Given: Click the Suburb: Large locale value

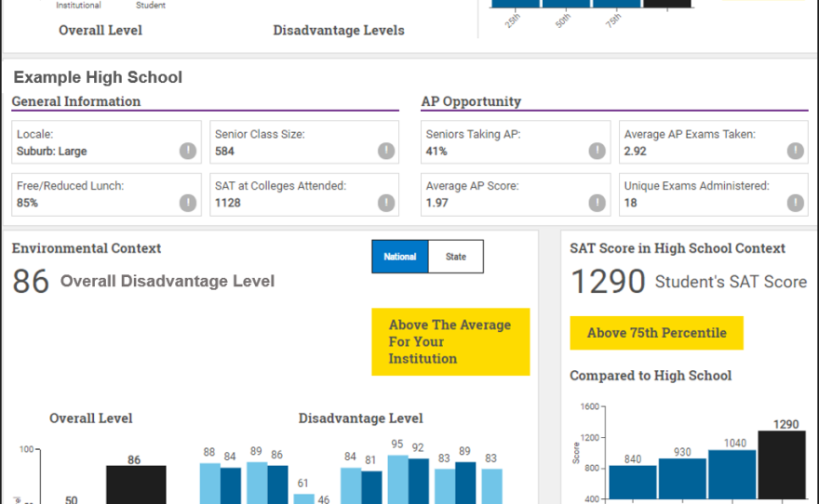Looking at the screenshot, I should [52, 152].
